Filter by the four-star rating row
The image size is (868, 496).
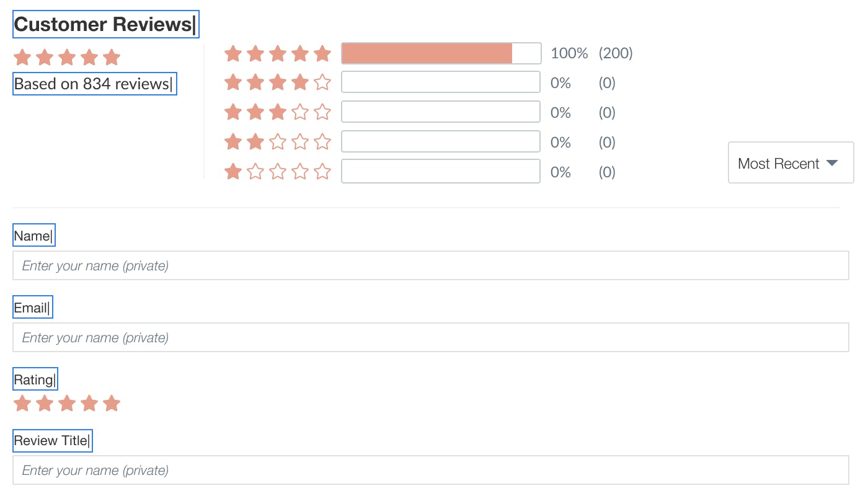[420, 82]
